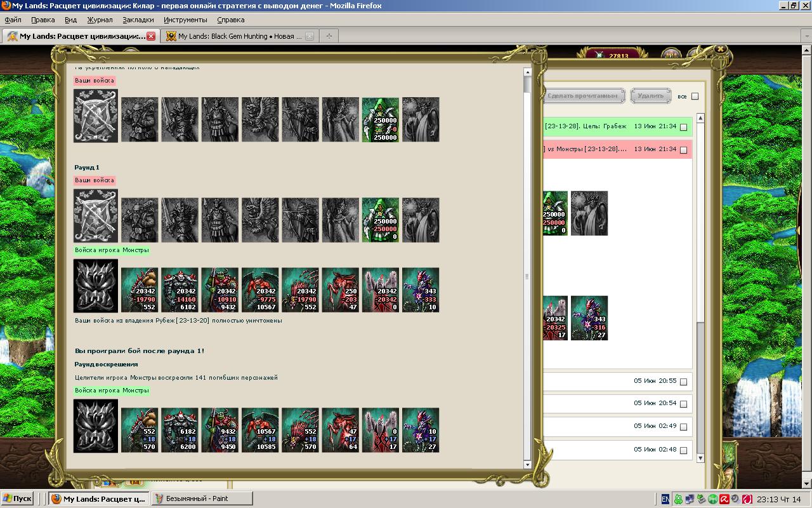812x508 pixels.
Task: Open a new Firefox tab
Action: 329,36
